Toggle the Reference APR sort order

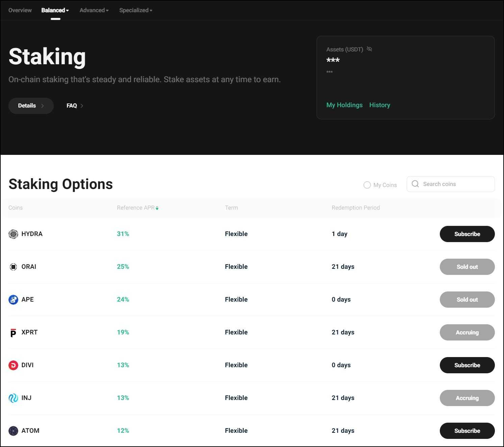[x=157, y=208]
